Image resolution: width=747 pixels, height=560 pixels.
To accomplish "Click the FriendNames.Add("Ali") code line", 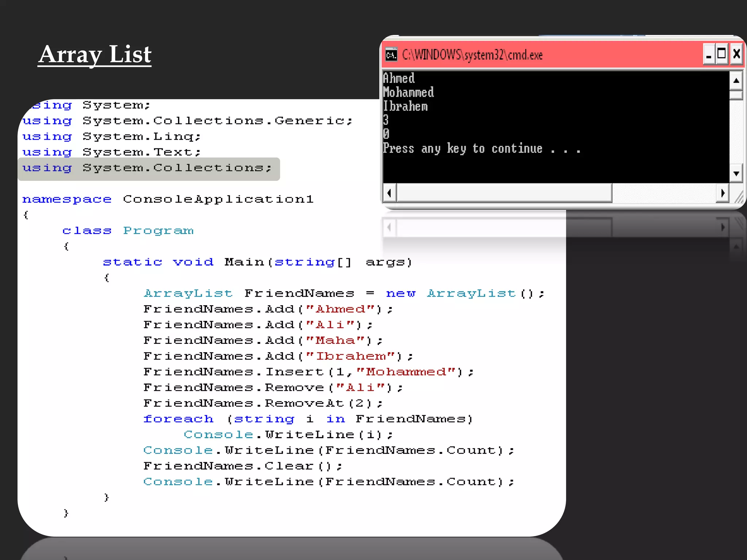I will tap(258, 325).
